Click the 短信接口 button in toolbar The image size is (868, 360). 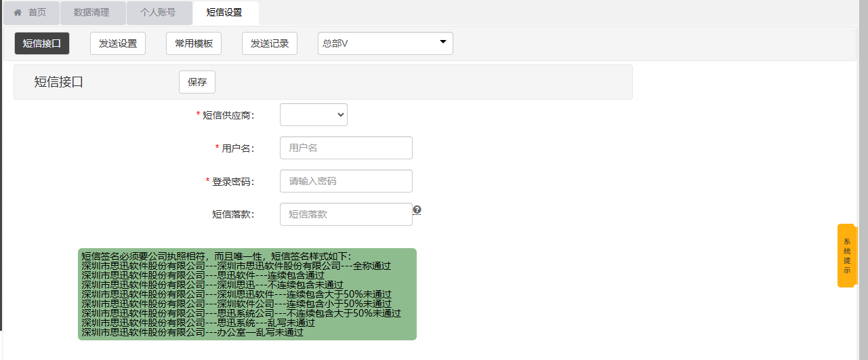click(x=42, y=43)
